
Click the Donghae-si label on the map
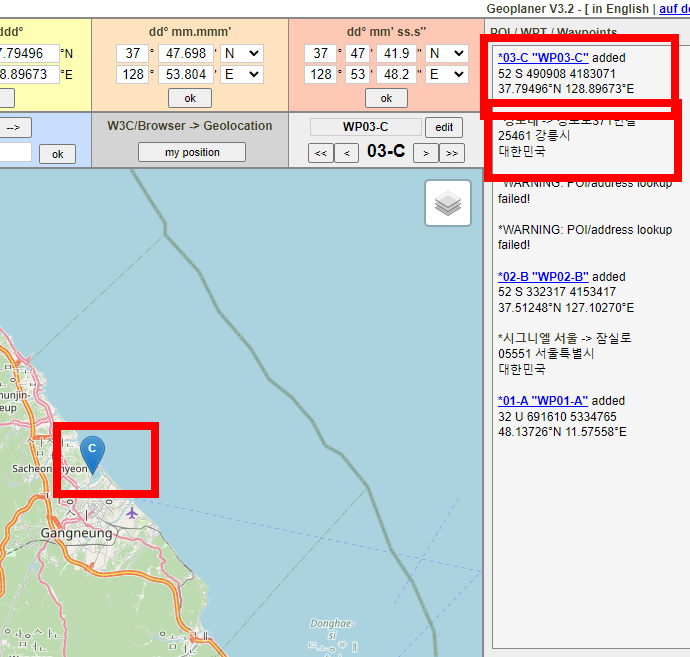pos(332,629)
